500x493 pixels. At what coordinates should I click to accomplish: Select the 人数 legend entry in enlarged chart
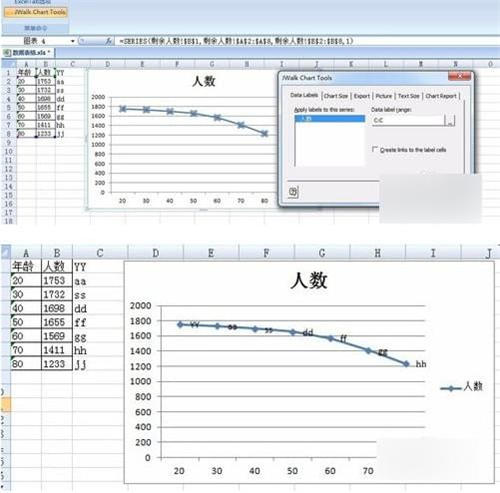click(462, 387)
